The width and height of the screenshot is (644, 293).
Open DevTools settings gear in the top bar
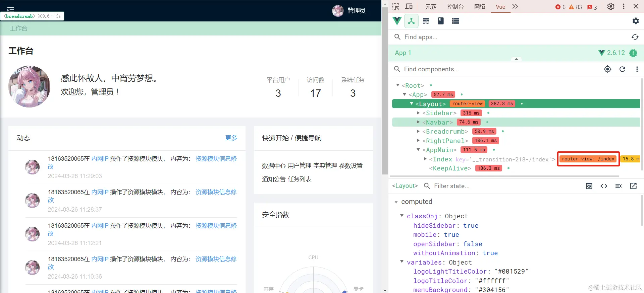click(611, 7)
